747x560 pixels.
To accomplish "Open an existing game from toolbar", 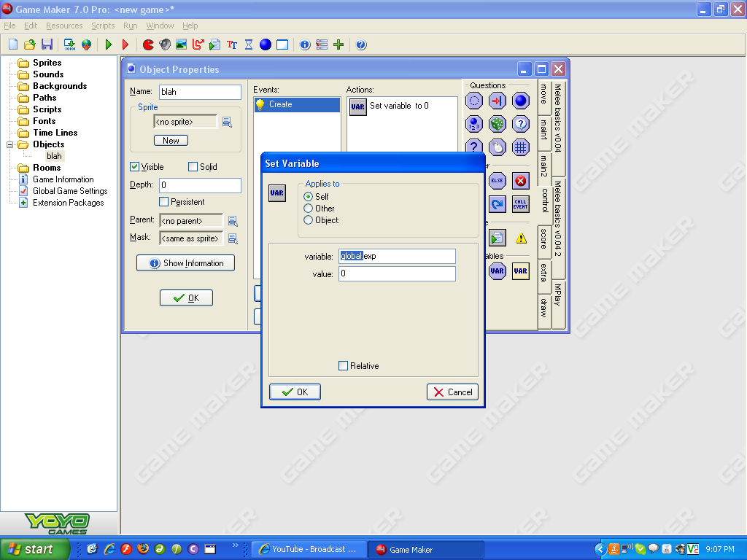I will click(29, 44).
